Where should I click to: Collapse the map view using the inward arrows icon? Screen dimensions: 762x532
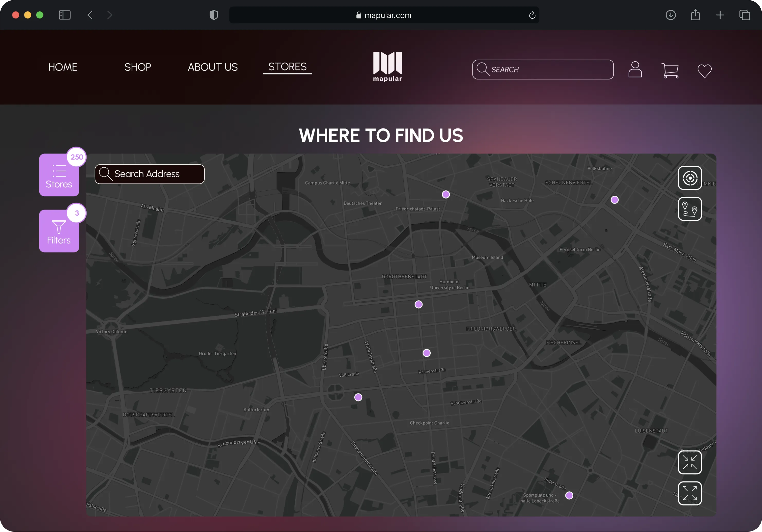coord(690,462)
